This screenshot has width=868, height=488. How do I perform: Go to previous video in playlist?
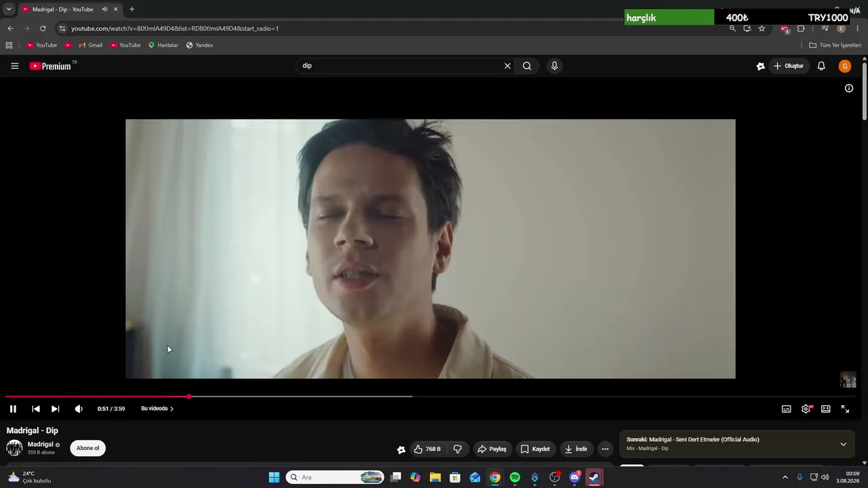click(x=36, y=409)
